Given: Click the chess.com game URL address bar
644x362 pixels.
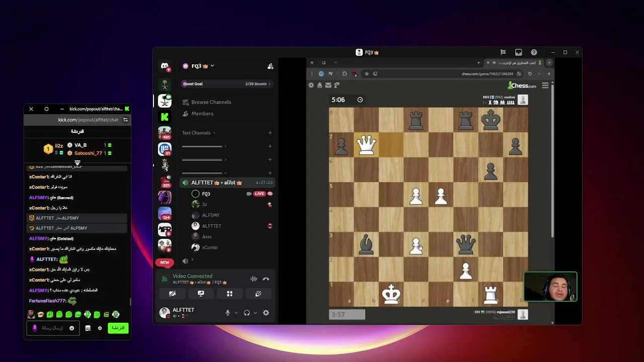Looking at the screenshot, I should (x=443, y=74).
